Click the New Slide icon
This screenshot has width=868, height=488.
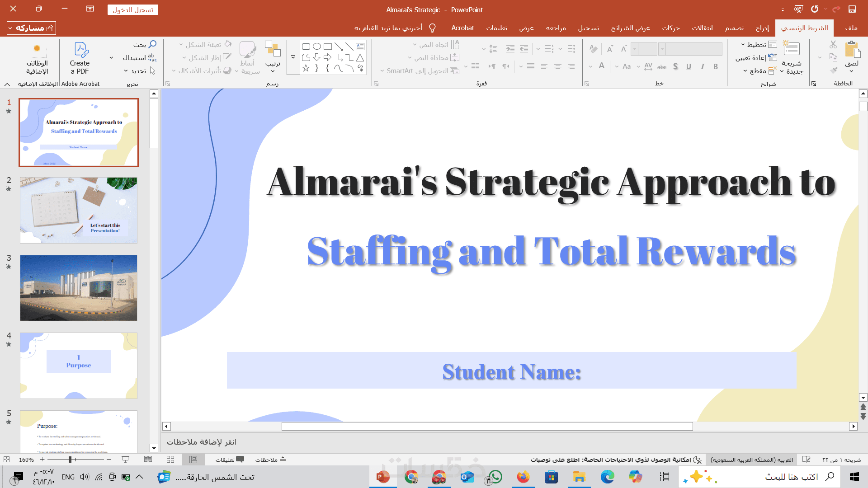(x=791, y=49)
